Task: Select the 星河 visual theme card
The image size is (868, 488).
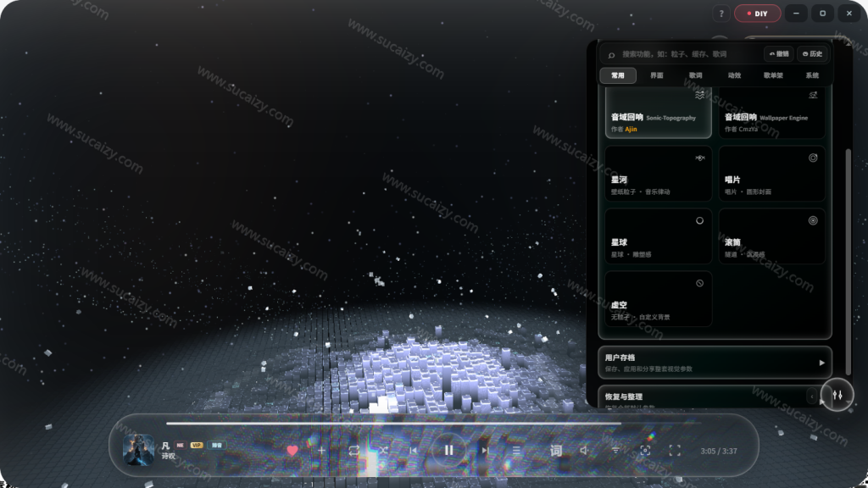Action: tap(658, 174)
